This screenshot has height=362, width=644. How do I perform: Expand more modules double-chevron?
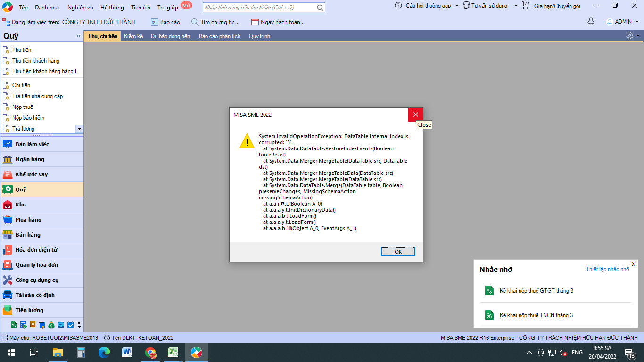click(x=79, y=325)
